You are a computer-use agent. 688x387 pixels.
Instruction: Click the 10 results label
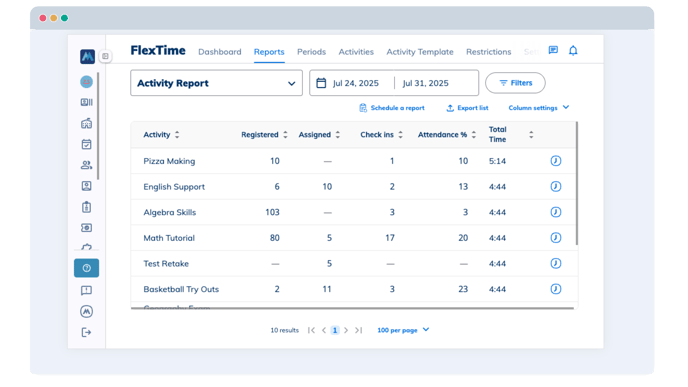coord(284,330)
